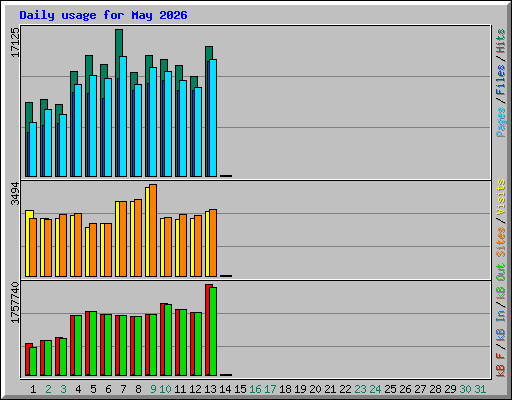The height and width of the screenshot is (400, 512).
Task: Click day 6 on the x-axis
Action: 108,389
